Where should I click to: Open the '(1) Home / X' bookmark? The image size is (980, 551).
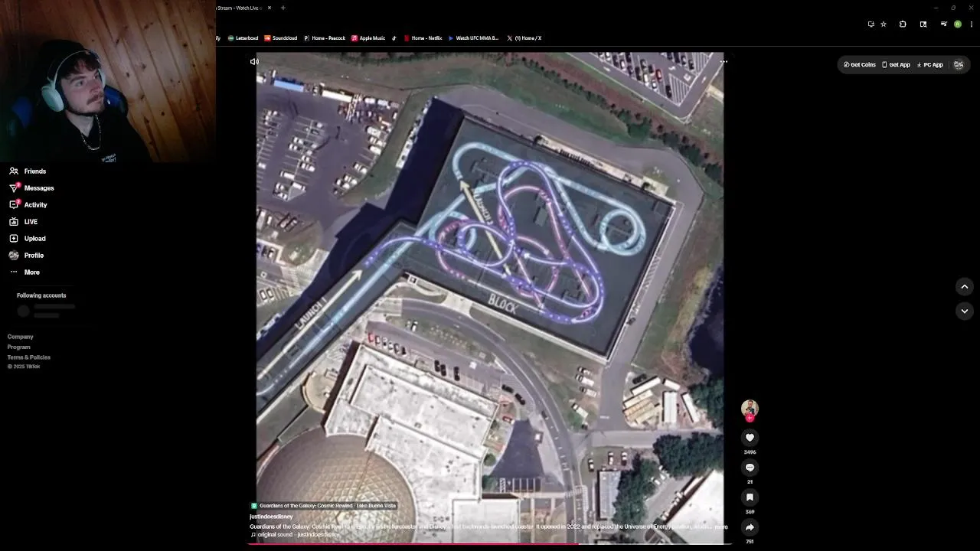pyautogui.click(x=524, y=38)
